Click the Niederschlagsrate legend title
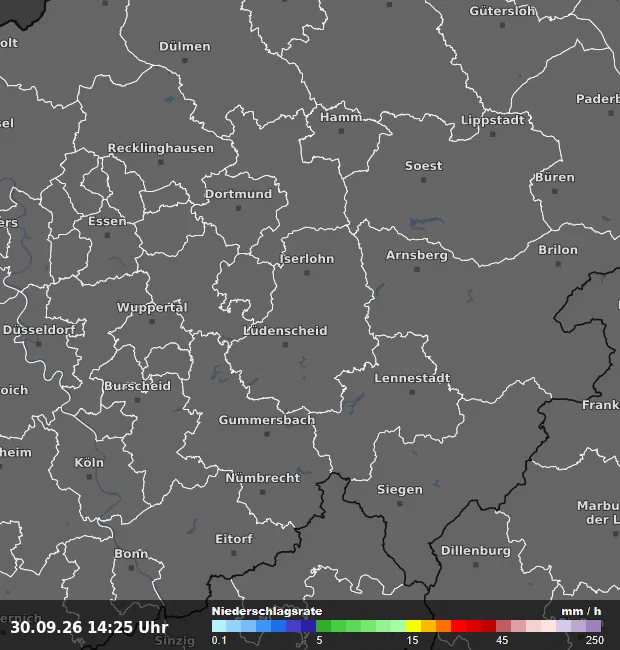The height and width of the screenshot is (650, 620). point(267,611)
